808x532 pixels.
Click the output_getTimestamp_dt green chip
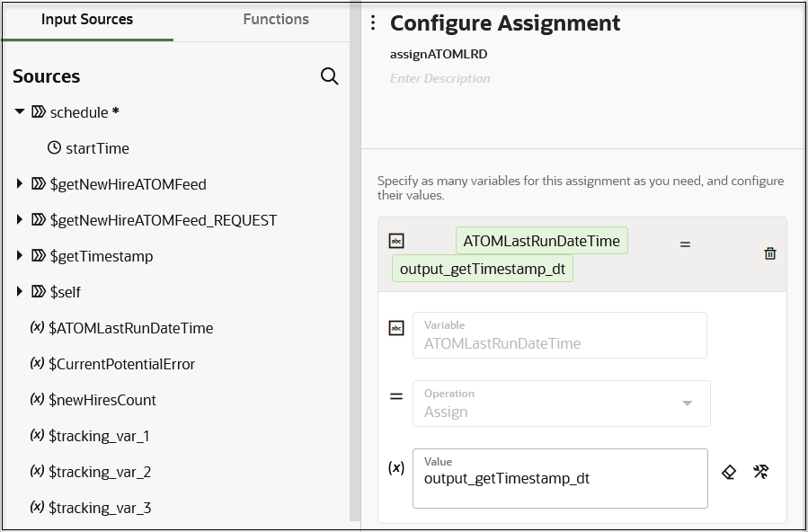click(483, 269)
